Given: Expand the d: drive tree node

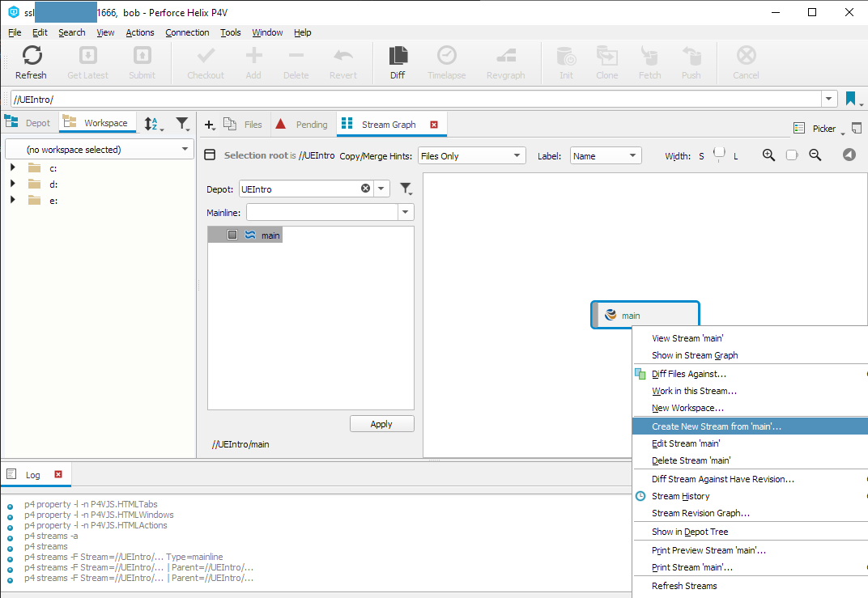Looking at the screenshot, I should [x=13, y=184].
